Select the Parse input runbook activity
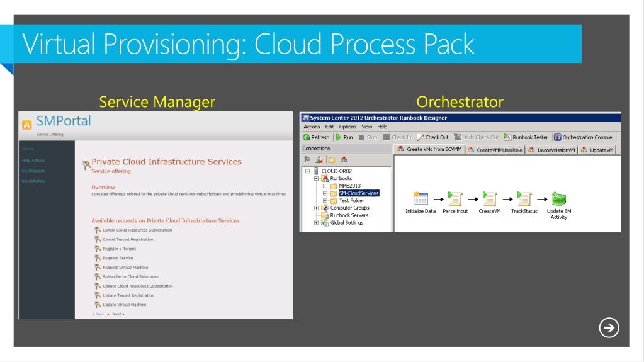 point(455,198)
